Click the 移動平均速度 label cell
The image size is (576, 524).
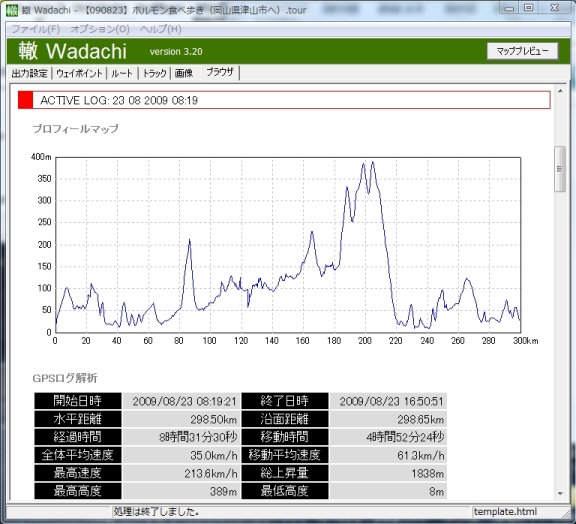point(285,455)
